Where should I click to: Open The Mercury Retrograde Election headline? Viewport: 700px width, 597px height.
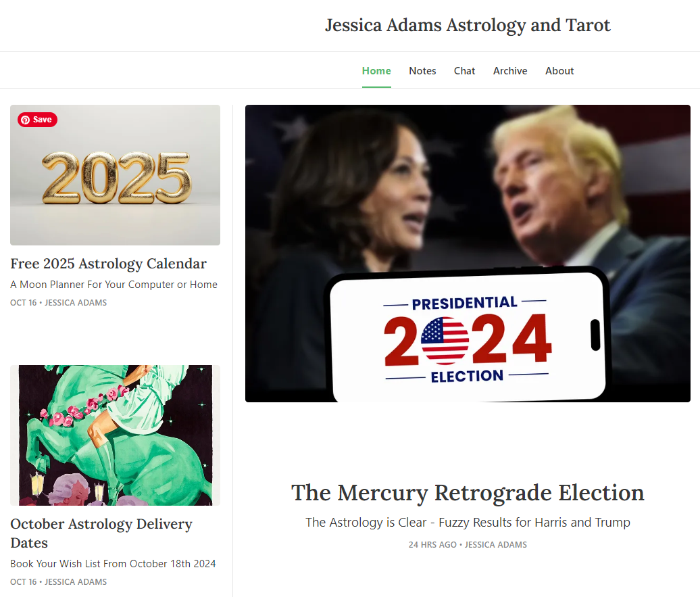(x=468, y=493)
